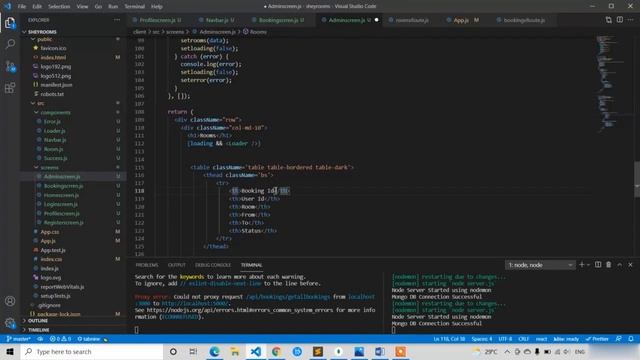Add a new terminal with plus icon
Screen dimensions: 640x360
tap(582, 265)
